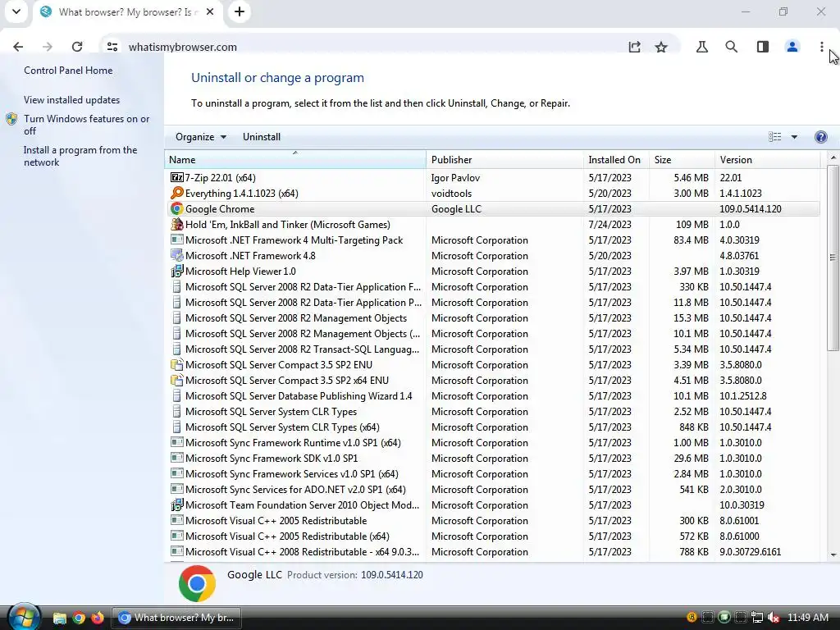
Task: Open the view options dropdown arrow
Action: coord(794,137)
